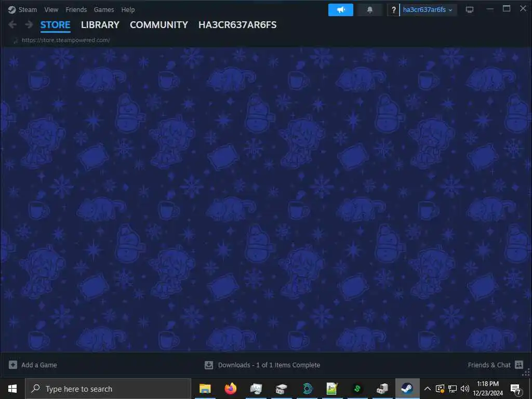Switch to the LIBRARY tab

click(x=100, y=25)
